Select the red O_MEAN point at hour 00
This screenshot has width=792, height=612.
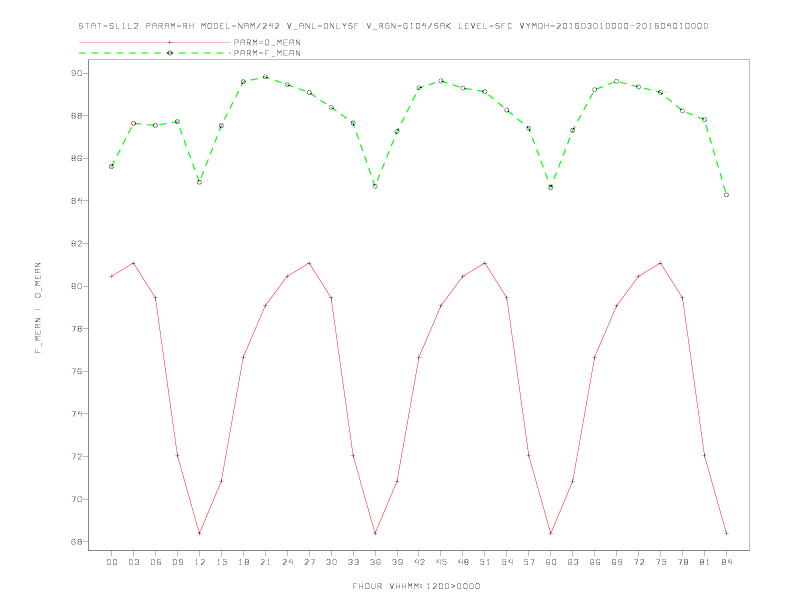coord(112,276)
